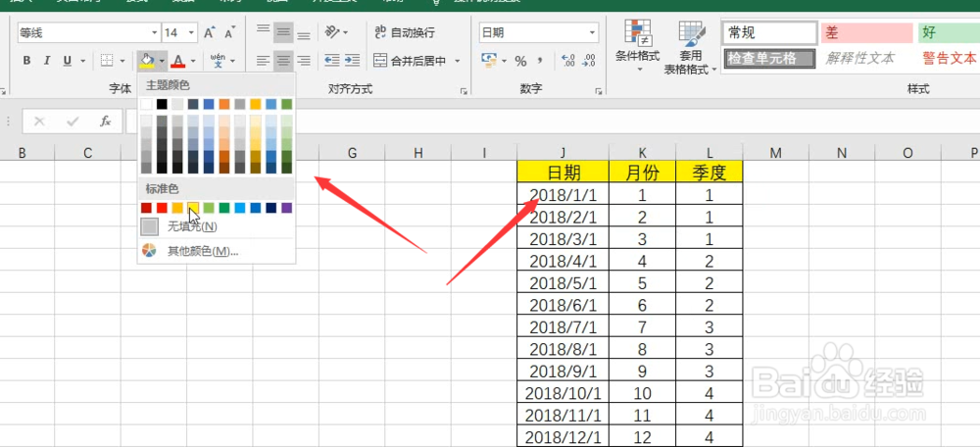Increase indent
Image resolution: width=980 pixels, height=447 pixels.
coord(353,61)
